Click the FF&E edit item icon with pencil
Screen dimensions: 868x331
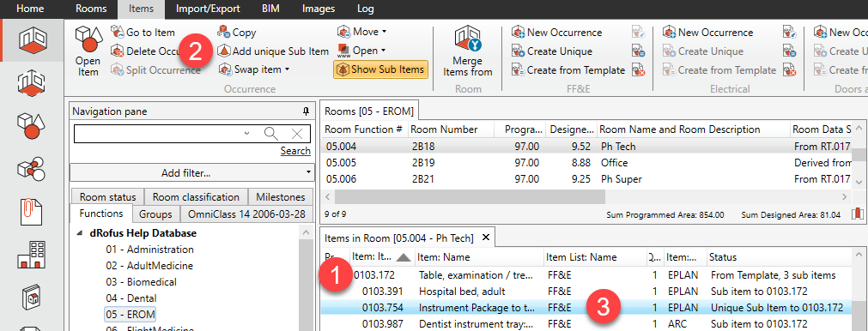(x=638, y=33)
